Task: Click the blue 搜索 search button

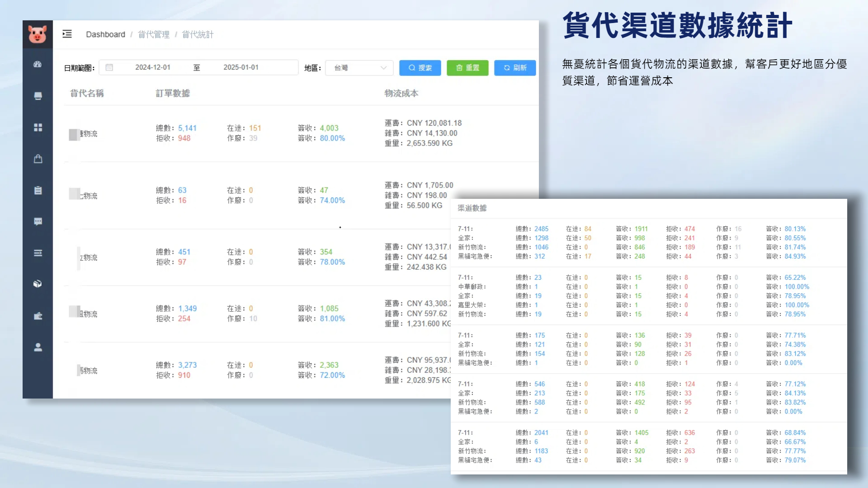Action: click(x=420, y=68)
